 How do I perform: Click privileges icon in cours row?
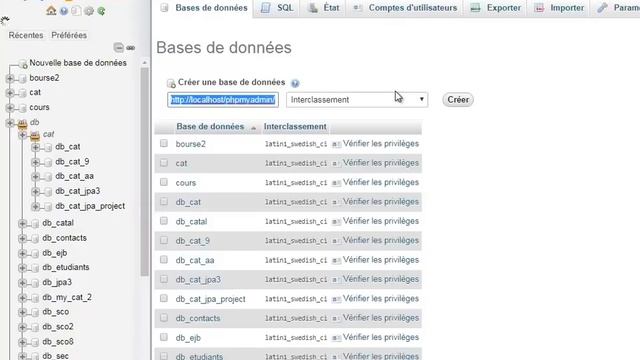click(x=336, y=183)
